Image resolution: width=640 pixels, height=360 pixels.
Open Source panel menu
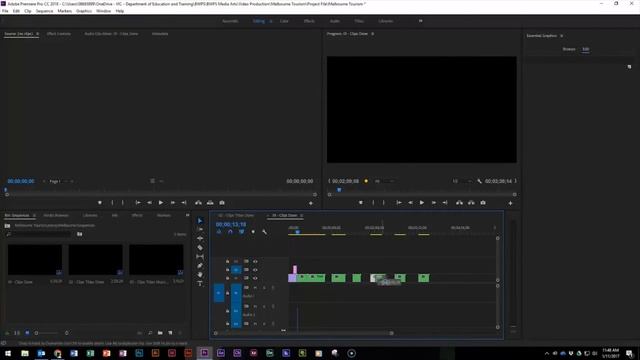[38, 34]
